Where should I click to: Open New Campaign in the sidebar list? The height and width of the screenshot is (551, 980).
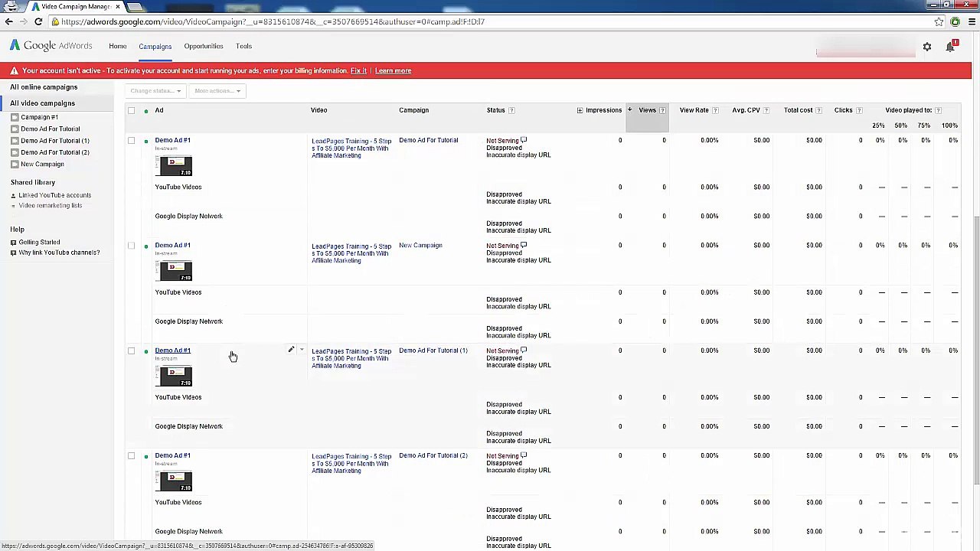(42, 165)
